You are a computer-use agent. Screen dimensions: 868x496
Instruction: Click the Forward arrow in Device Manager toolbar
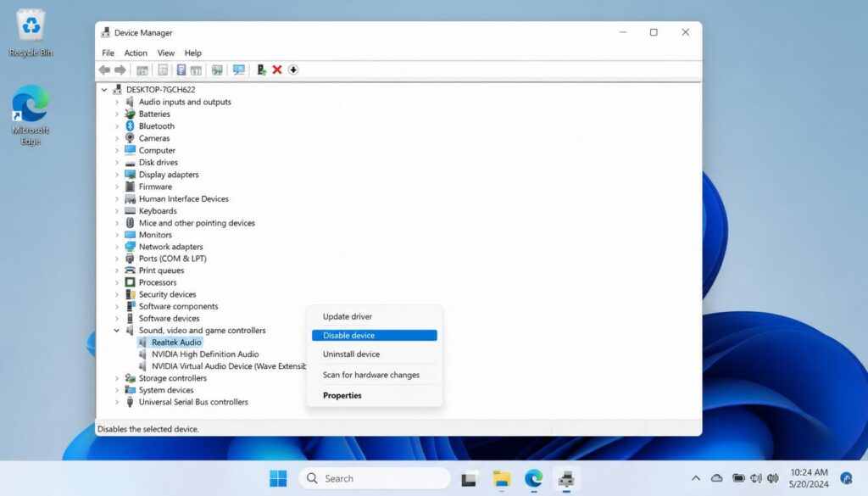point(120,70)
